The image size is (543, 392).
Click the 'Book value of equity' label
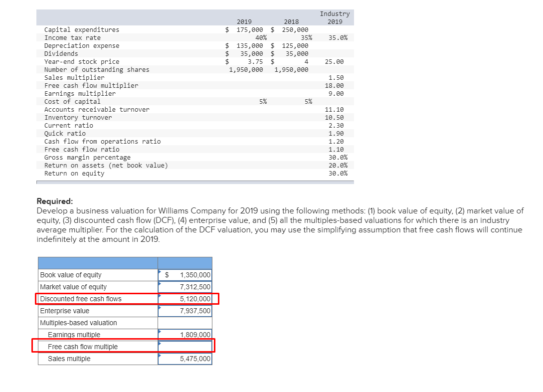[71, 275]
